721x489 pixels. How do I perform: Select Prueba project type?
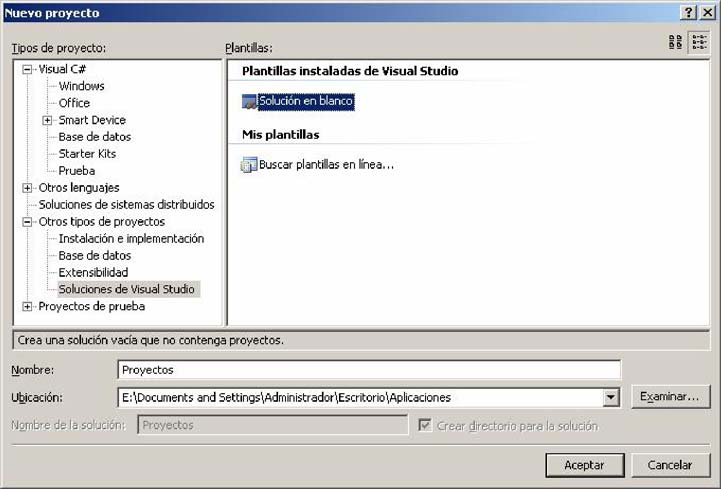point(77,171)
